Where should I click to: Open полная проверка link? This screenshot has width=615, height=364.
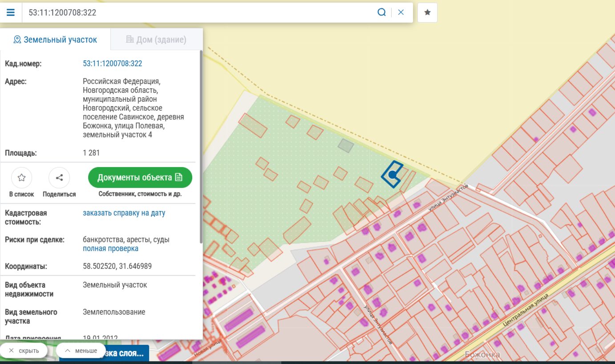[x=110, y=248]
